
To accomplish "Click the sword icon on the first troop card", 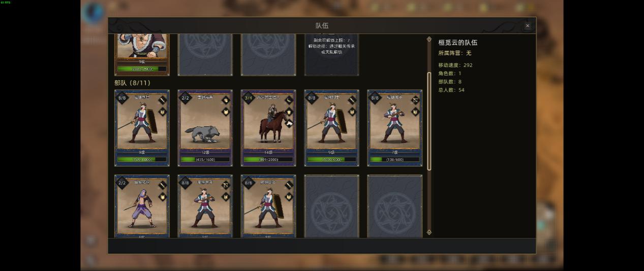I will (x=163, y=100).
